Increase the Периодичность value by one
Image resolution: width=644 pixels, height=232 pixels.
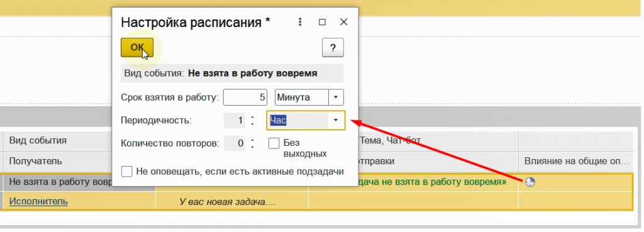coord(252,117)
